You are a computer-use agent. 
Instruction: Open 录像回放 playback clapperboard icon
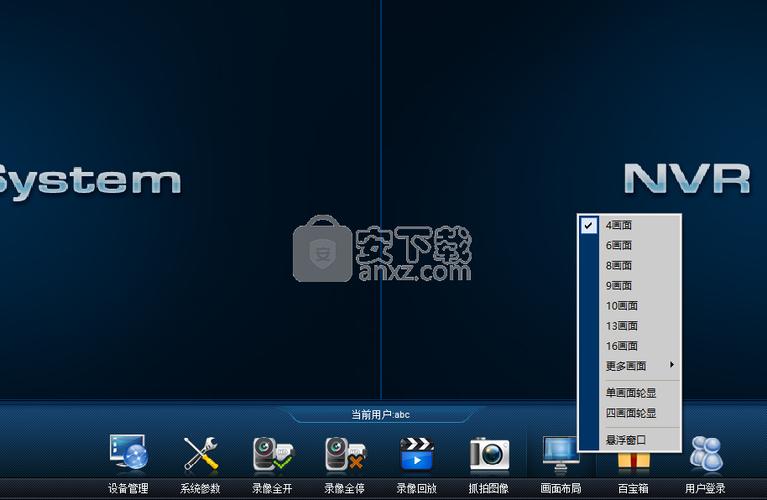(x=417, y=454)
